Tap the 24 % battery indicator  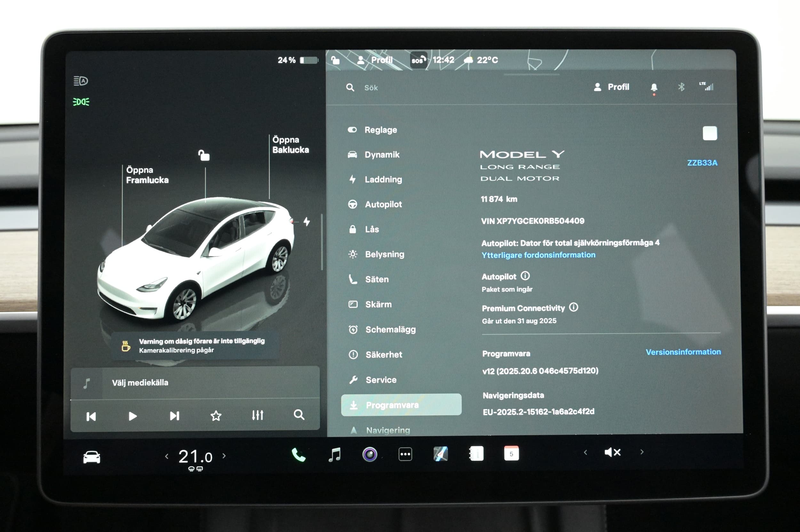[x=298, y=60]
